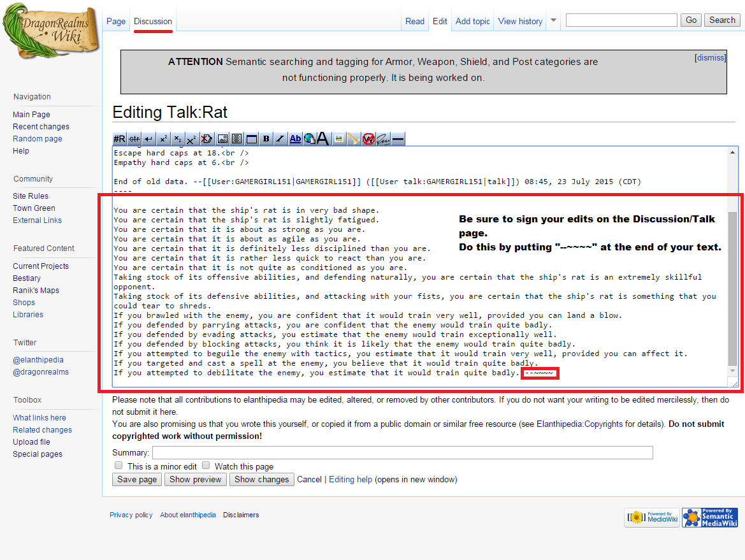Click the nowiki (ignore wiki formatting) icon
The height and width of the screenshot is (560, 745).
[368, 139]
